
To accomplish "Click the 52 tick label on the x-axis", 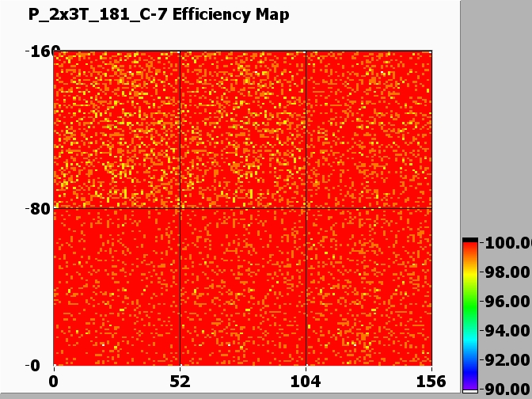I will (180, 380).
